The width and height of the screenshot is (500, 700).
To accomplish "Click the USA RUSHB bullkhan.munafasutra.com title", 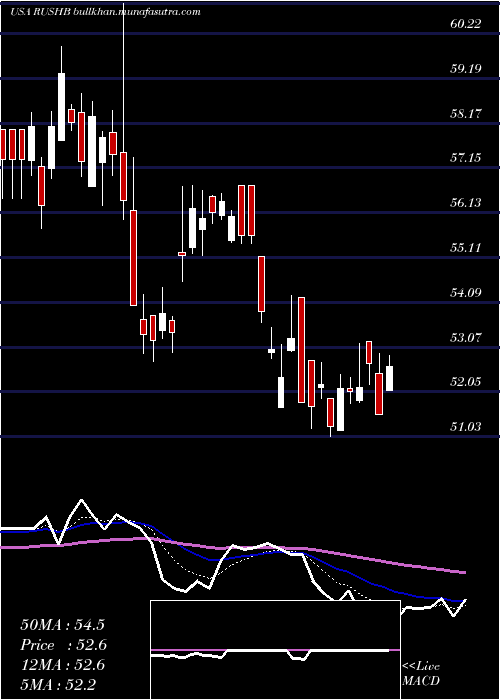I will (104, 12).
